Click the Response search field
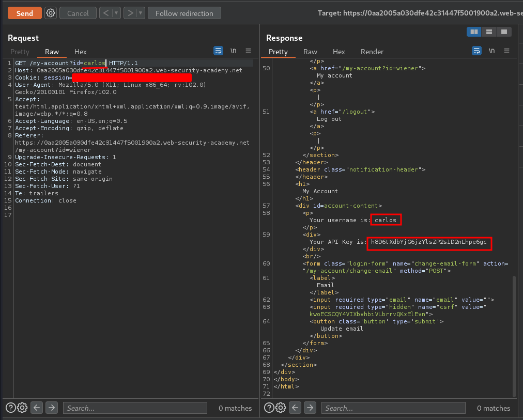The height and width of the screenshot is (420, 523). [x=393, y=408]
